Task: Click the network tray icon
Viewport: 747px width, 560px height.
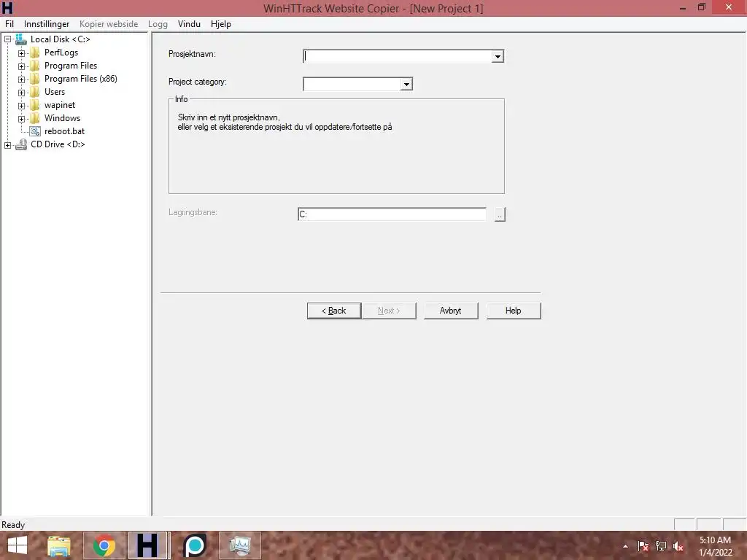Action: 661,546
